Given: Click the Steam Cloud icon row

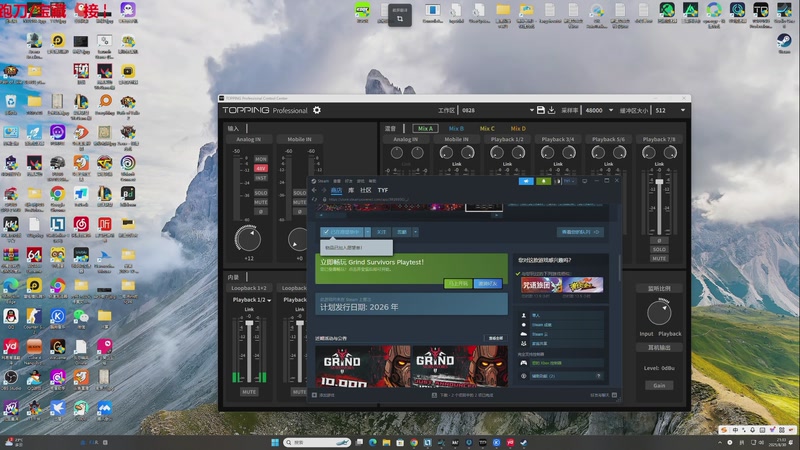Looking at the screenshot, I should (561, 334).
